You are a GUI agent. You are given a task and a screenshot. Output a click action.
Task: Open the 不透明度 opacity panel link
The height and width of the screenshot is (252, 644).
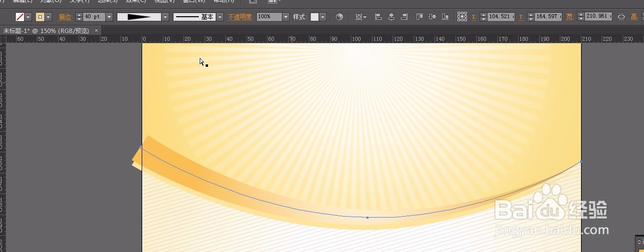(x=241, y=17)
